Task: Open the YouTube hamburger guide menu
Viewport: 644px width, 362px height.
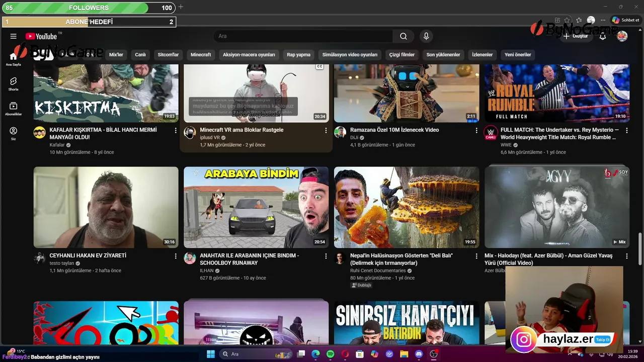Action: pos(14,36)
